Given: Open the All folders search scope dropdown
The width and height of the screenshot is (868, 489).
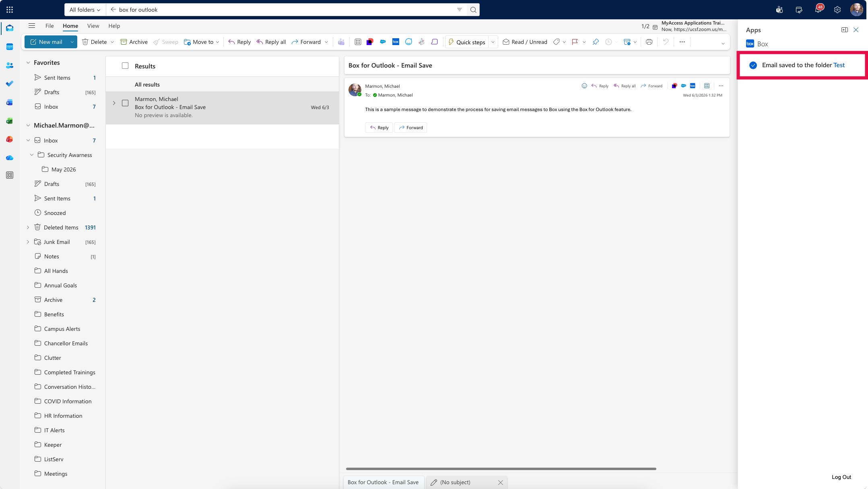Looking at the screenshot, I should coord(85,10).
